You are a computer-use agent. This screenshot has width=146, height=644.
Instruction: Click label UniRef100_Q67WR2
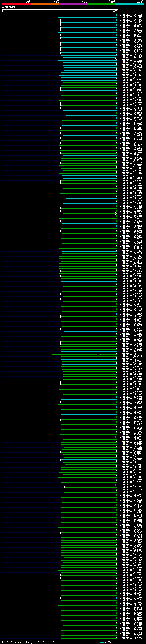click(131, 47)
